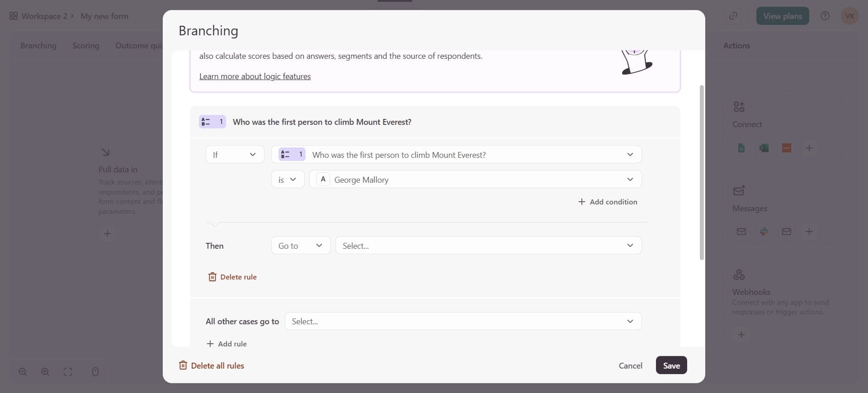Open the VK user avatar menu
Image resolution: width=868 pixels, height=393 pixels.
(849, 16)
